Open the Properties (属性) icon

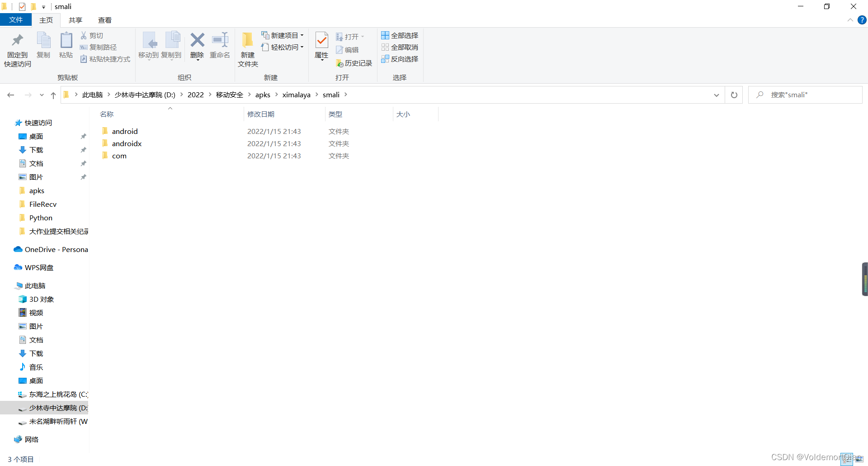pos(322,40)
